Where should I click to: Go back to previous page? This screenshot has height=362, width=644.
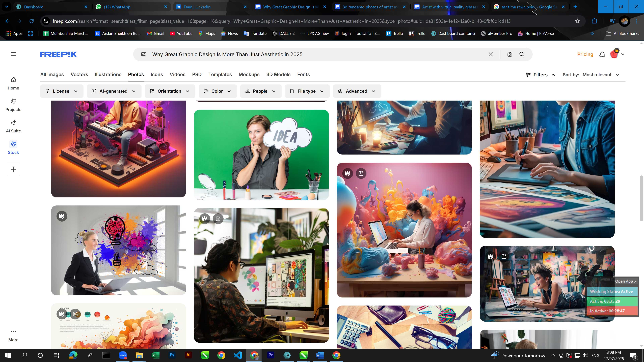pyautogui.click(x=8, y=21)
